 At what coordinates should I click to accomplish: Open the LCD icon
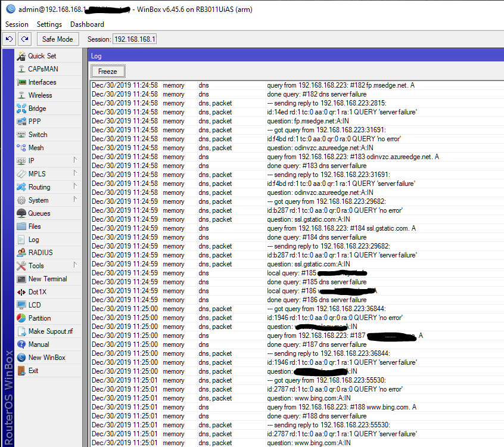tap(21, 305)
